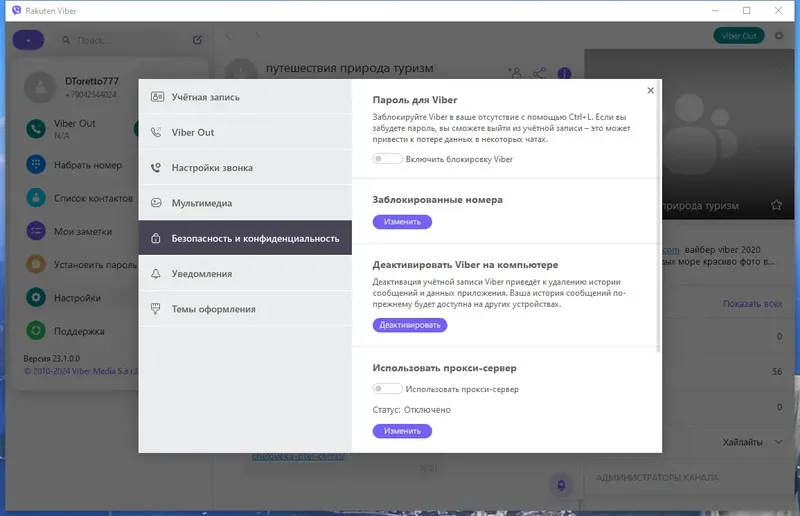Click the Деактивировать button

pyautogui.click(x=410, y=325)
